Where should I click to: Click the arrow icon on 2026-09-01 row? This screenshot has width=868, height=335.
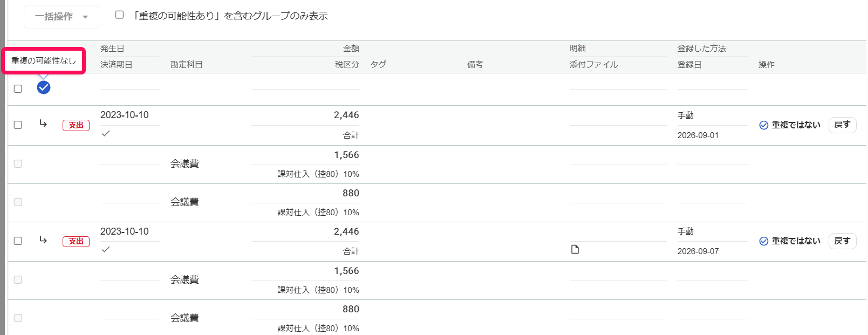[43, 124]
